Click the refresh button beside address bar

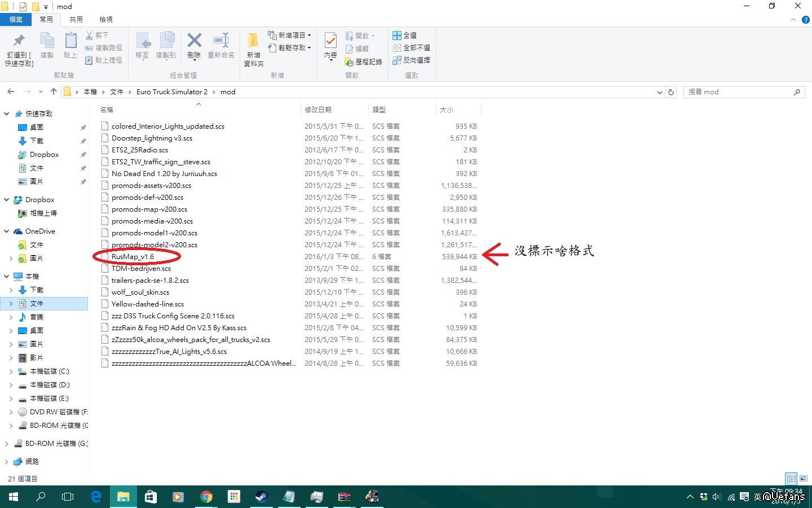coord(671,92)
